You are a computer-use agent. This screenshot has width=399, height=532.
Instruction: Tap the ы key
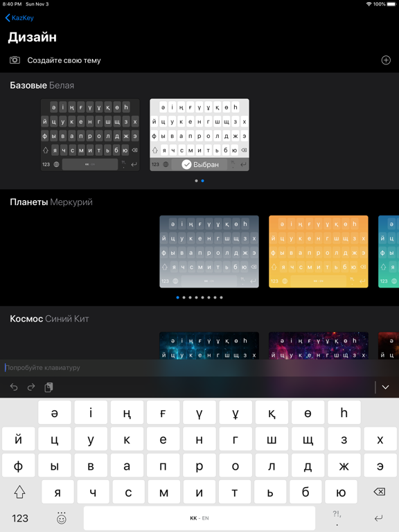55,465
